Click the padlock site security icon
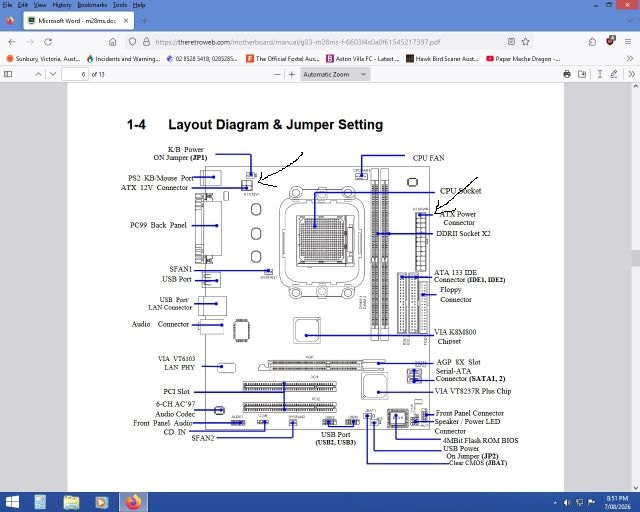Viewport: 640px width, 512px height. coord(146,42)
